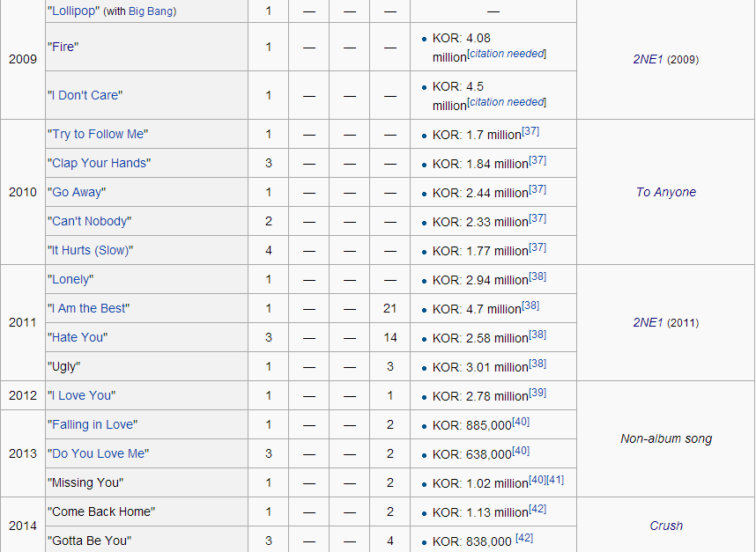Screen dimensions: 756x552
Task: Follow reference 38 beside 3.01 million
Action: tap(537, 364)
